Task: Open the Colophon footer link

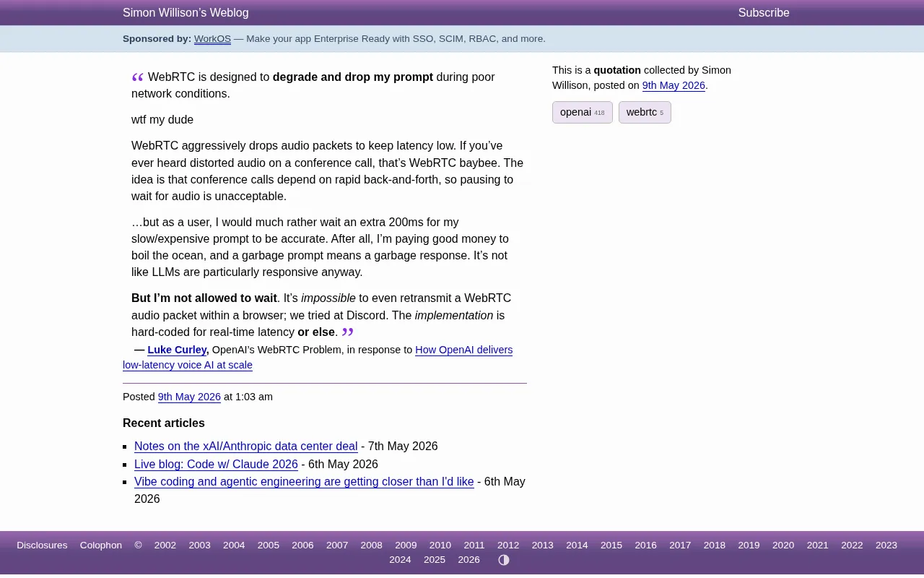Action: (101, 545)
